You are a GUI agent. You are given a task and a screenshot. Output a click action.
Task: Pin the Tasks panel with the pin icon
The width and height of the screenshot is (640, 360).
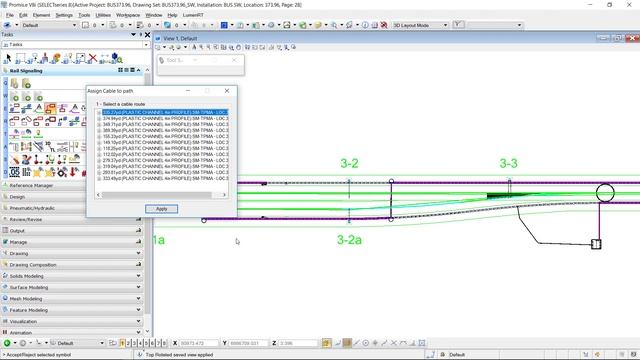click(x=141, y=35)
